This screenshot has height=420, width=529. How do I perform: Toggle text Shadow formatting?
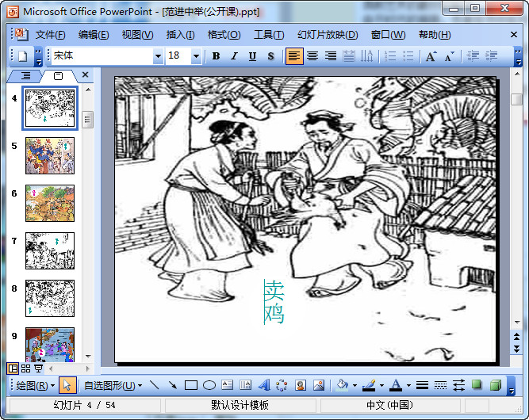[x=270, y=56]
